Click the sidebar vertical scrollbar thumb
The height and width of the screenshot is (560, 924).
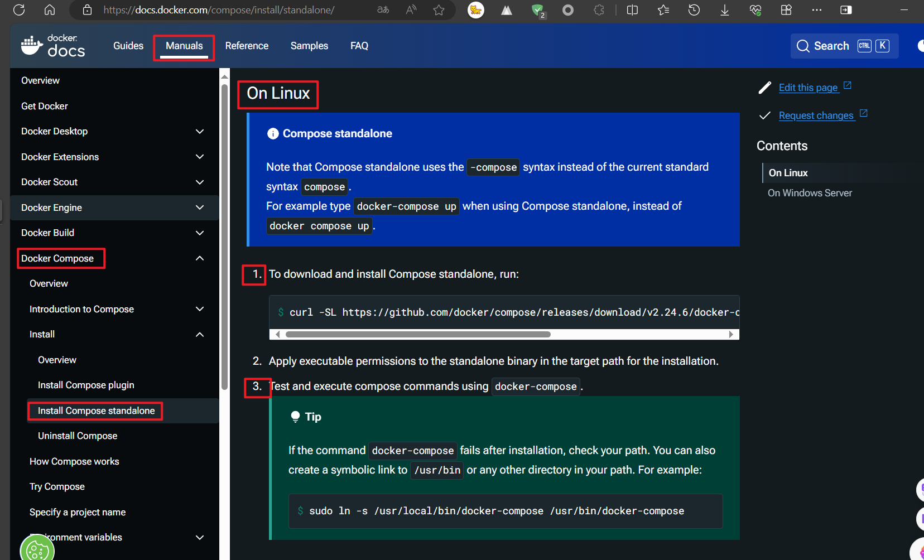pos(224,236)
